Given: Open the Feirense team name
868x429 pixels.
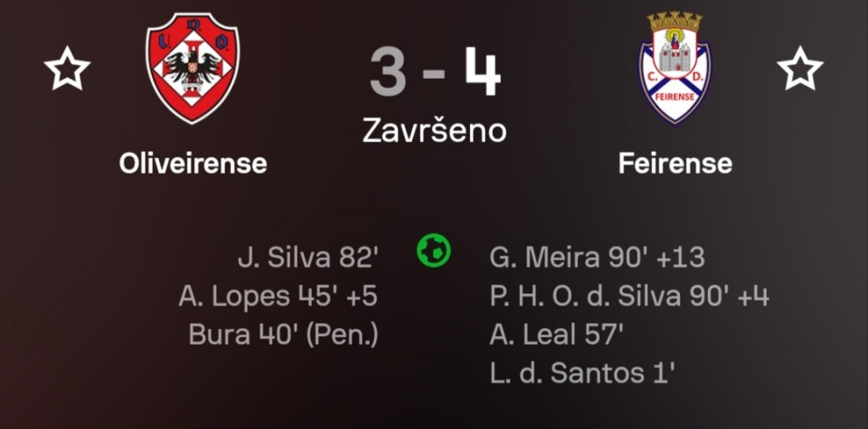Looking at the screenshot, I should pyautogui.click(x=675, y=164).
